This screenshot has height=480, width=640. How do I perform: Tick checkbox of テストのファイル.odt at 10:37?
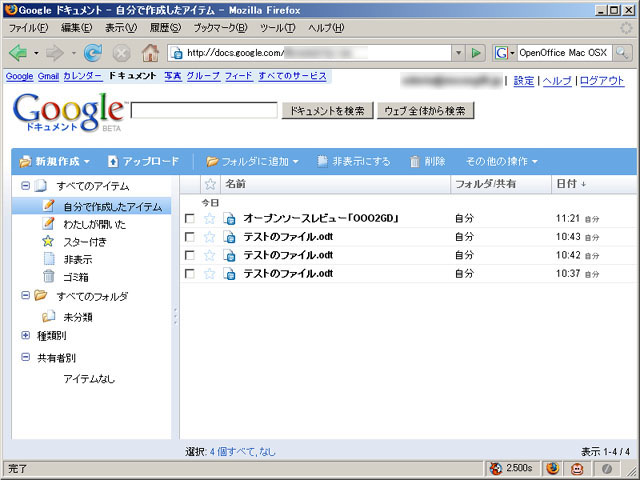190,273
